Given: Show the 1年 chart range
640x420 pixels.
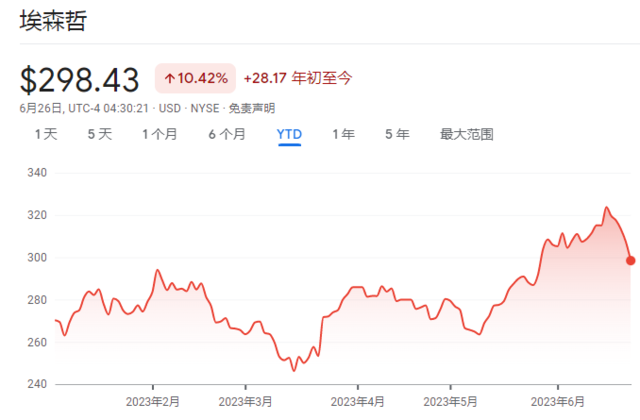Looking at the screenshot, I should [343, 134].
